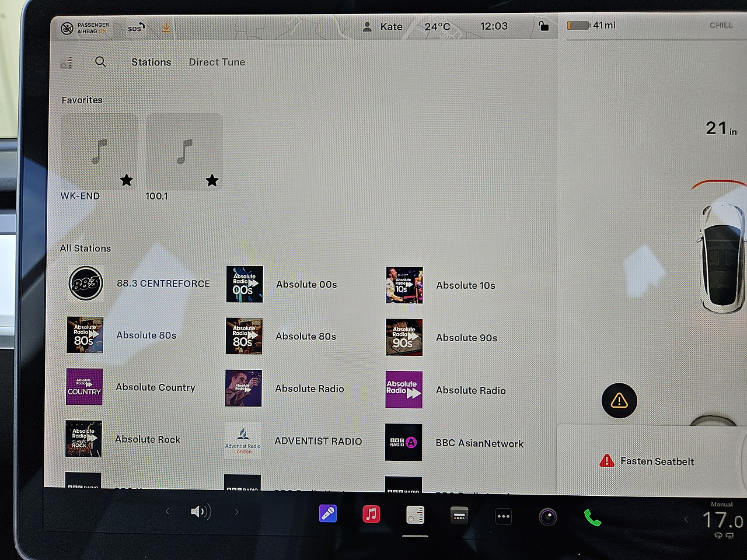Open climate controls via the 17.0 temperature
Image resolution: width=747 pixels, height=560 pixels.
[722, 519]
